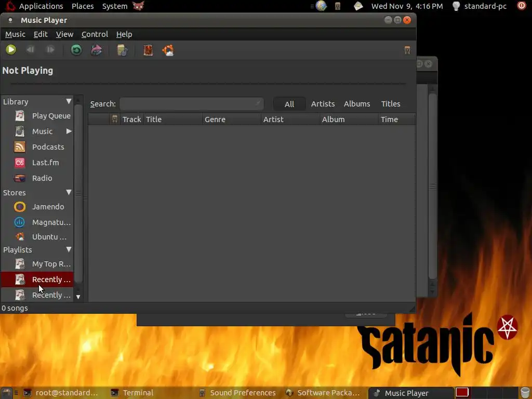Viewport: 532px width, 399px height.
Task: Open the Magnatune store
Action: pos(37,222)
